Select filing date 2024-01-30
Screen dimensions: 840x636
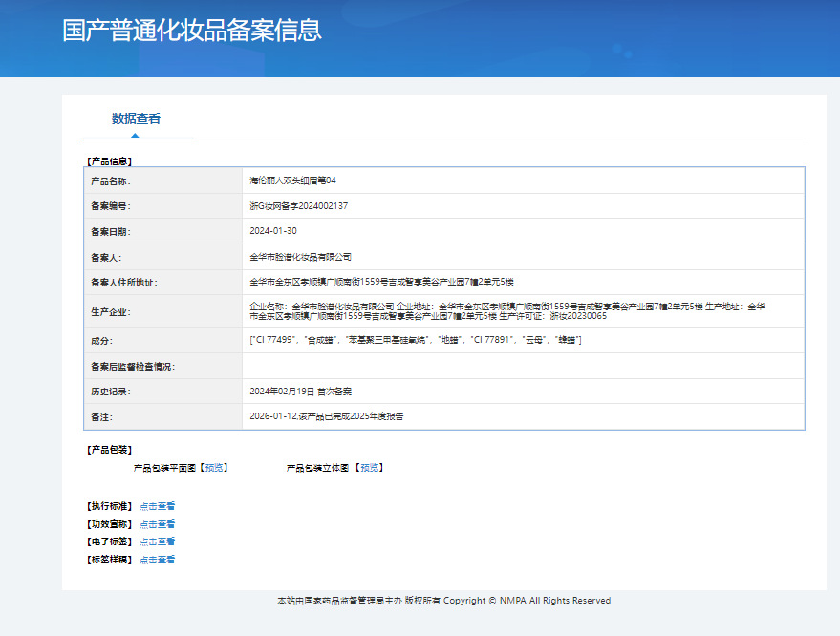[x=273, y=231]
